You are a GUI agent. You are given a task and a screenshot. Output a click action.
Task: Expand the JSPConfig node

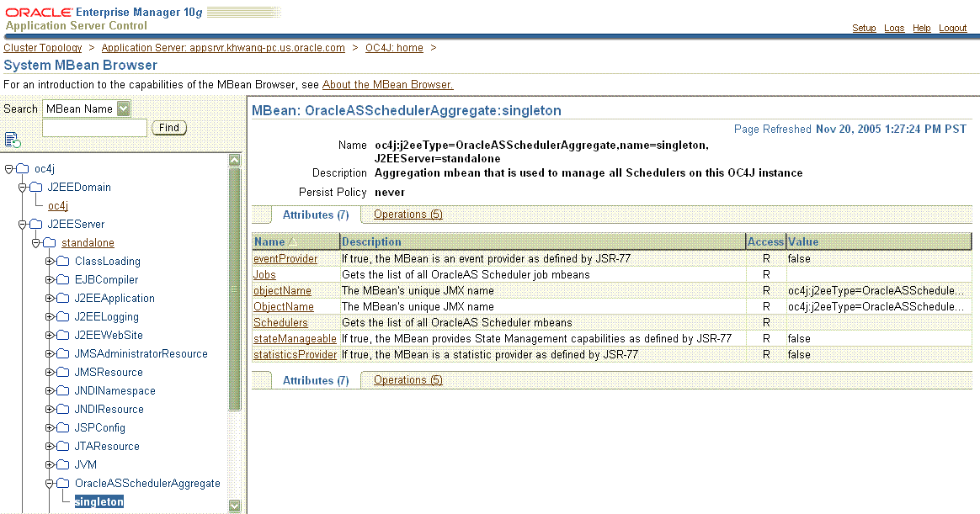click(x=50, y=428)
